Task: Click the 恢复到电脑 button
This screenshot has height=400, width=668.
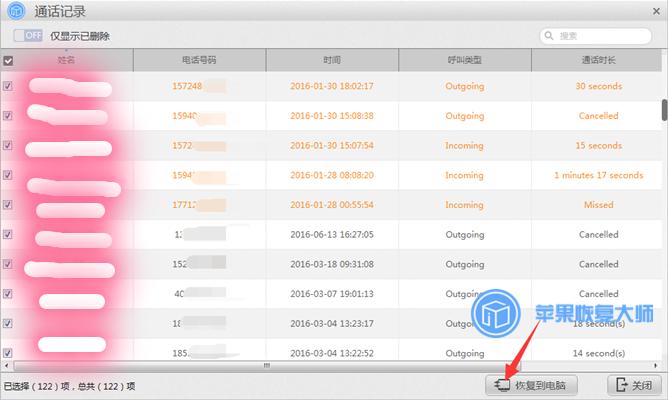Action: [x=531, y=385]
